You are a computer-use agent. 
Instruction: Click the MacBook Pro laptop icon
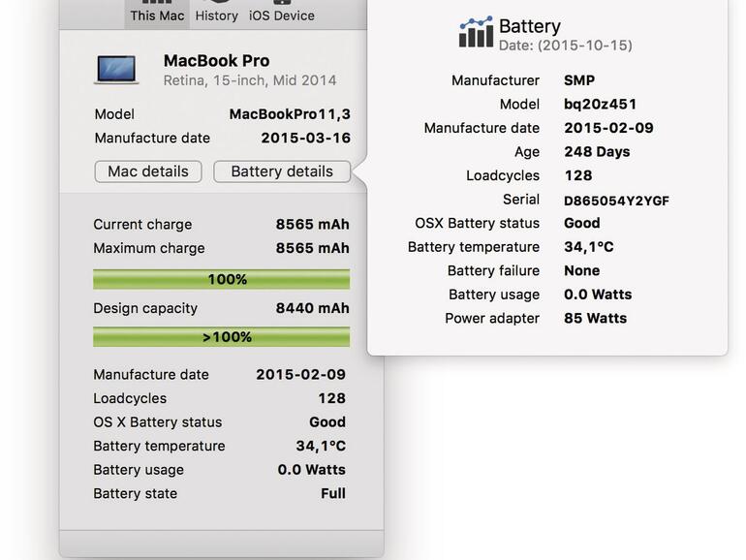(116, 70)
